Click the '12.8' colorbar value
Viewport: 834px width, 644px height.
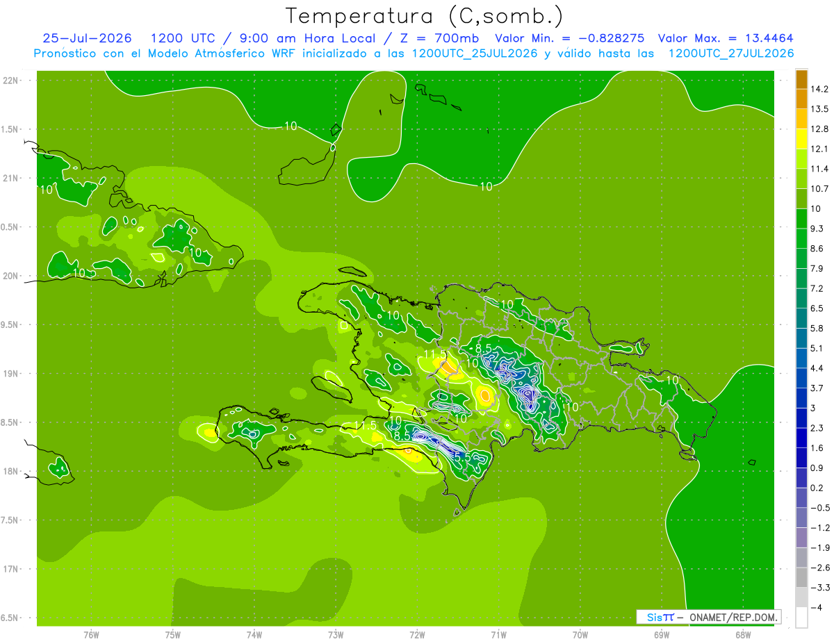(x=819, y=129)
